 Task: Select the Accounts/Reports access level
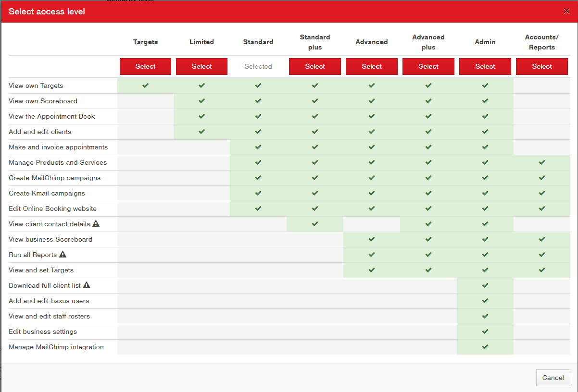542,66
